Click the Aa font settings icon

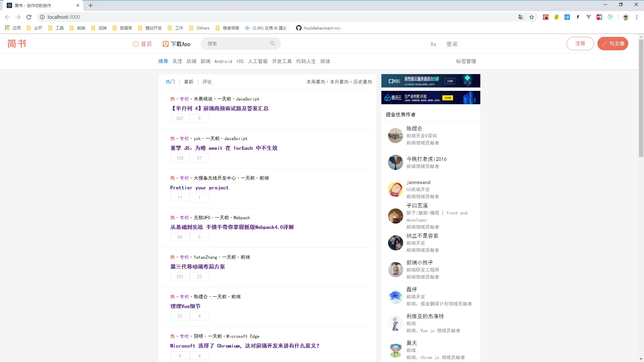point(433,44)
